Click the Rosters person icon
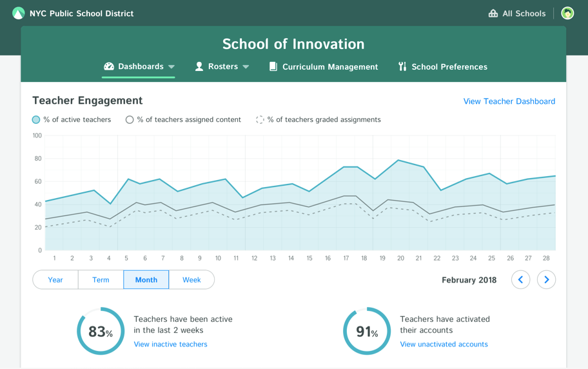588x369 pixels. click(199, 66)
